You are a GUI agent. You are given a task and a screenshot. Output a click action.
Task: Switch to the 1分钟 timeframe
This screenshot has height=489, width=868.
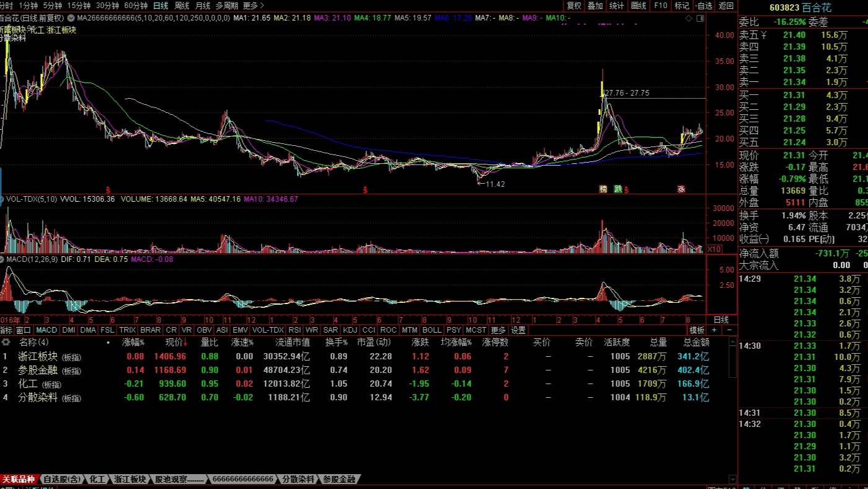pos(29,6)
